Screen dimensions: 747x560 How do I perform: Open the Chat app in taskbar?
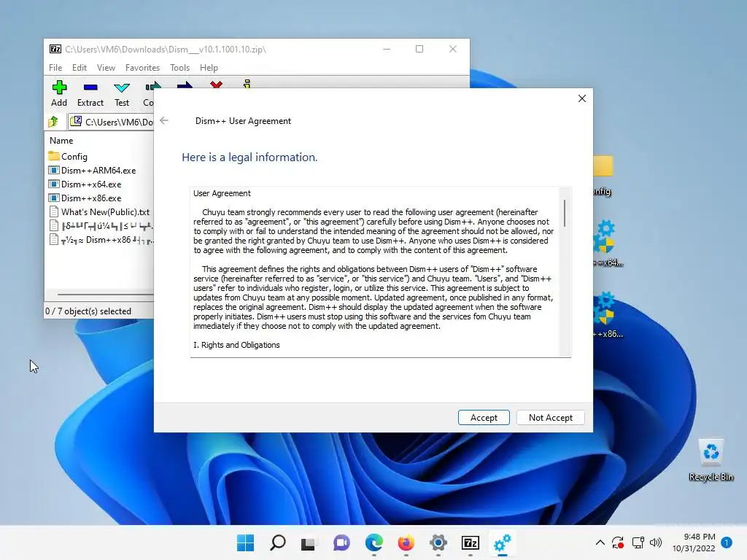click(341, 542)
